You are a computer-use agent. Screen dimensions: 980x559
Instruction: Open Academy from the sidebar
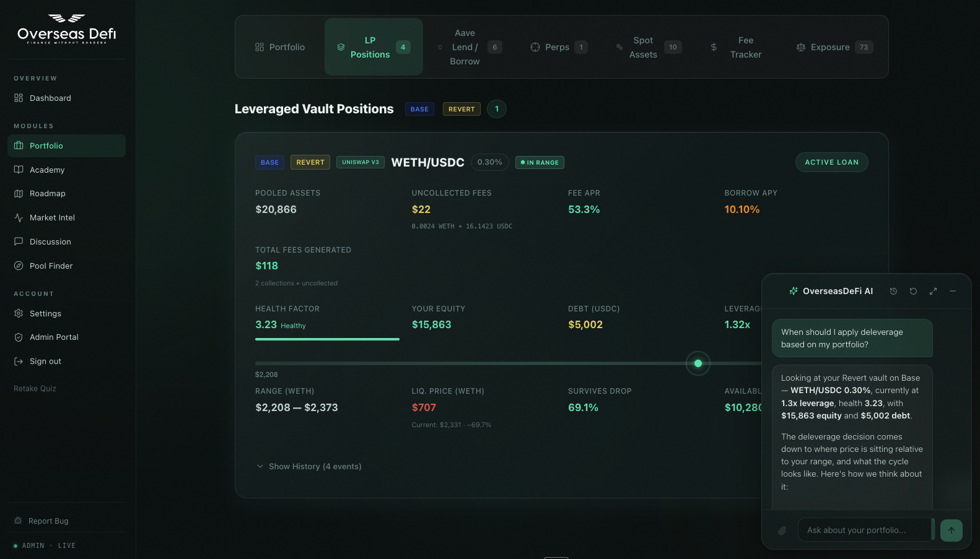[x=66, y=170]
